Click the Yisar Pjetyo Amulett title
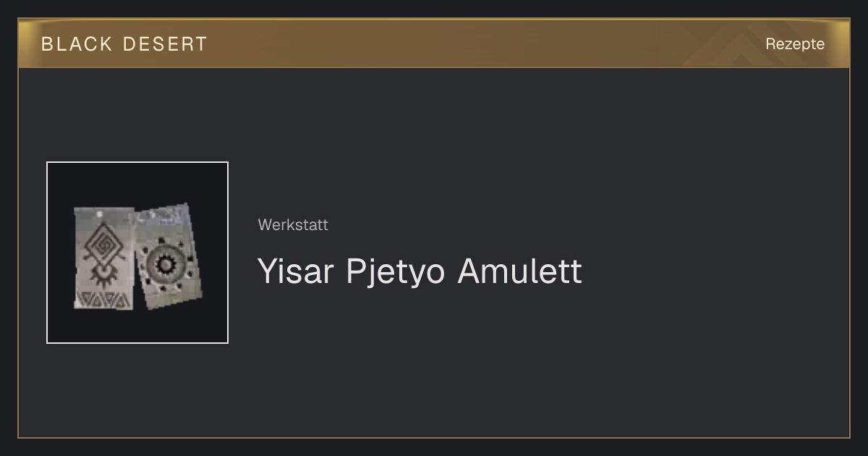868x456 pixels. coord(420,271)
